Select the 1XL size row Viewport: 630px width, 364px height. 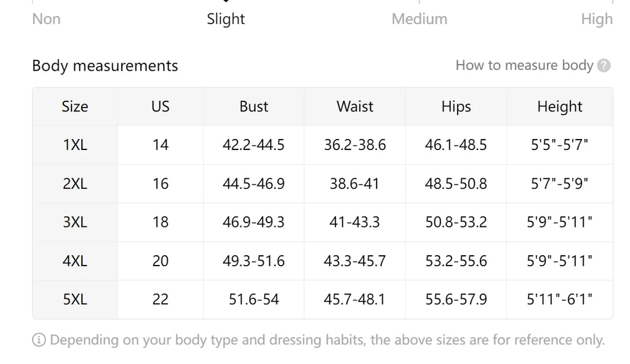(74, 145)
